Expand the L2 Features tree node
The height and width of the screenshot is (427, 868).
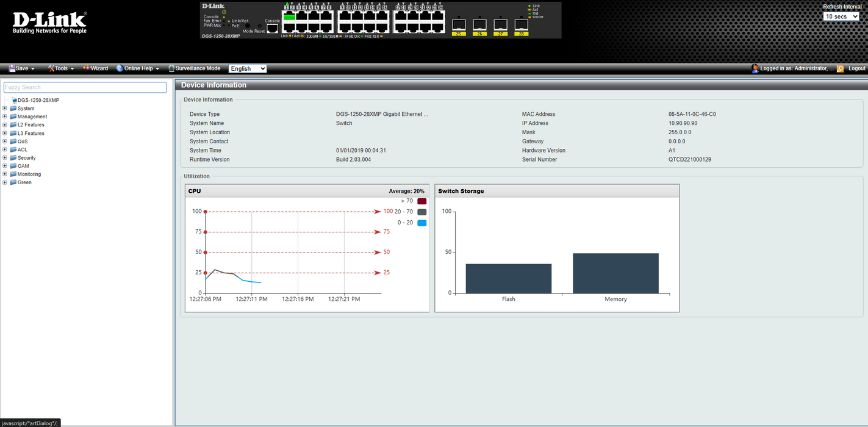(x=5, y=125)
